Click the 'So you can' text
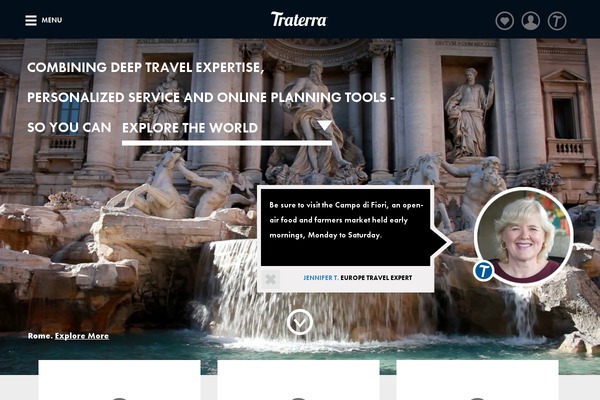 (x=69, y=127)
